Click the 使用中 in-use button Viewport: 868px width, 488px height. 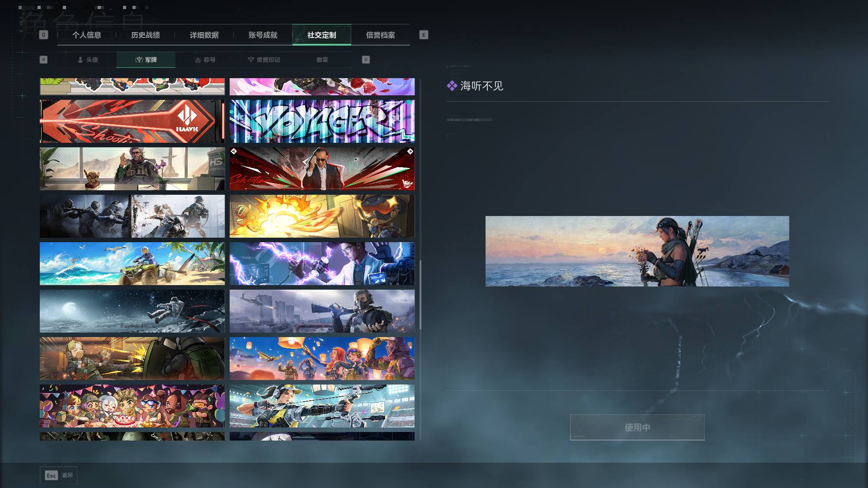[637, 427]
